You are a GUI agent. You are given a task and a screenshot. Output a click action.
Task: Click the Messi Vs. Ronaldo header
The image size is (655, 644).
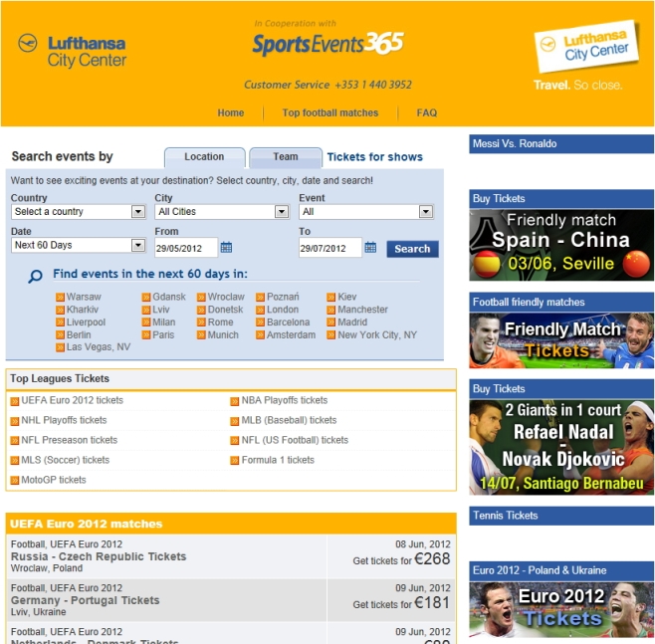[561, 144]
